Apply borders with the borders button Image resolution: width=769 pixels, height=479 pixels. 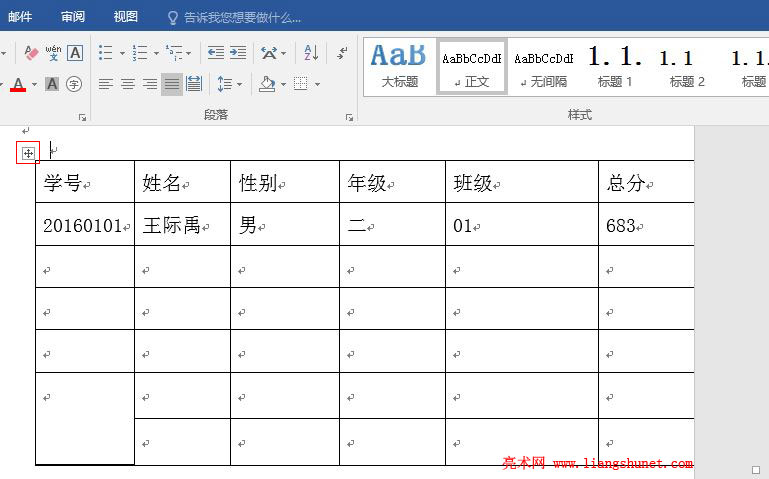tap(301, 84)
